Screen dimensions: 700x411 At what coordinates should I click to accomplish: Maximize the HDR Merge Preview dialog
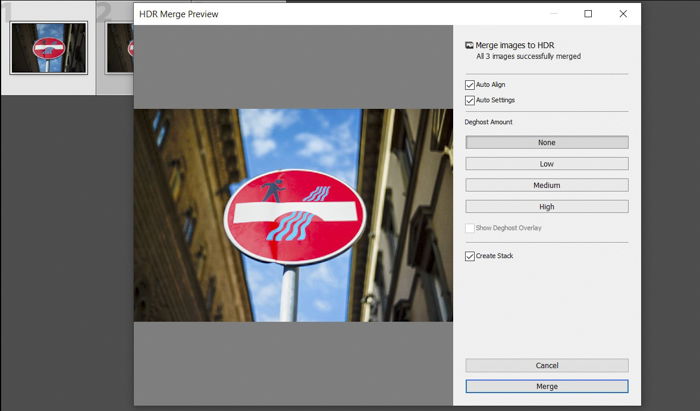(x=588, y=14)
